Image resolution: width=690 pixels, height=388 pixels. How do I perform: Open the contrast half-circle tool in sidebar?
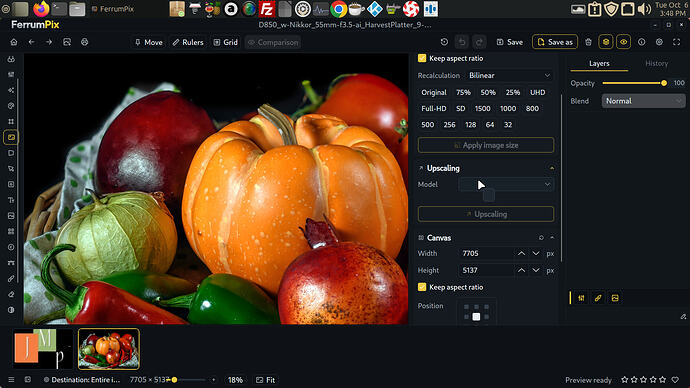coord(11,310)
